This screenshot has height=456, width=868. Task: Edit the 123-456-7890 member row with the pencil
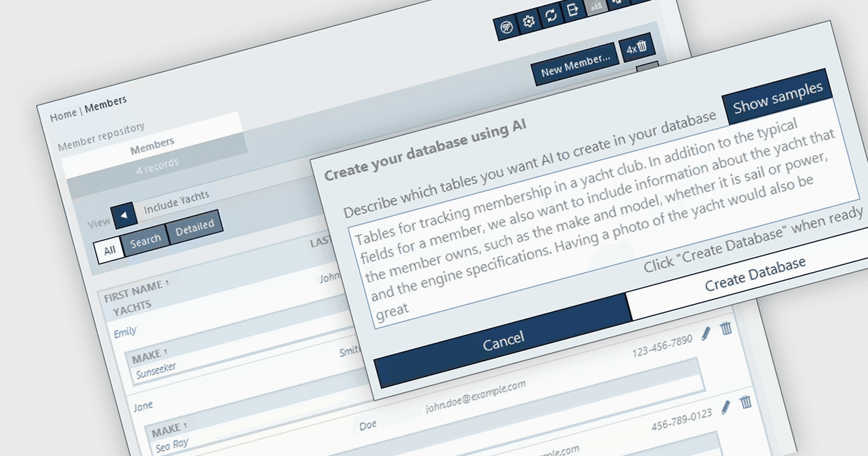tap(707, 333)
